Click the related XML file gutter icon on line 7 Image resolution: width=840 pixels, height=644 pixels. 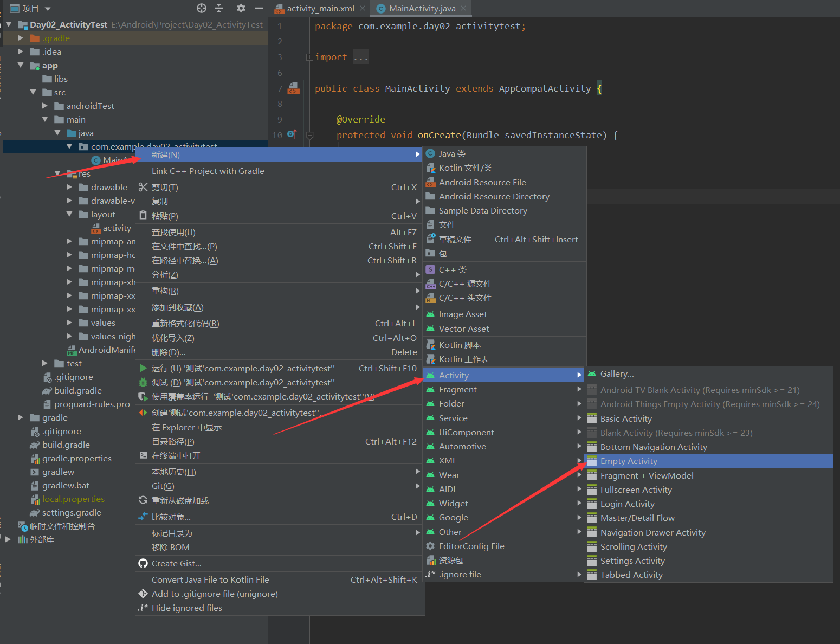point(293,88)
